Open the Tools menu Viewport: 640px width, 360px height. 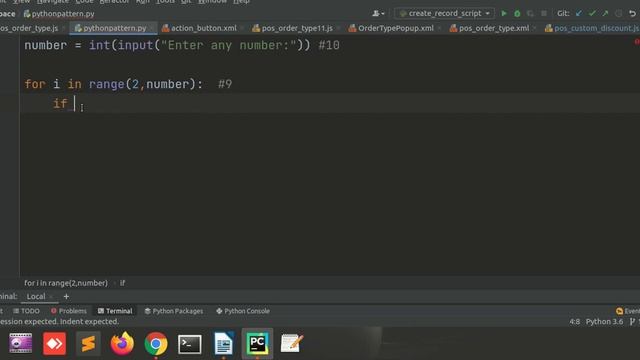pyautogui.click(x=165, y=2)
